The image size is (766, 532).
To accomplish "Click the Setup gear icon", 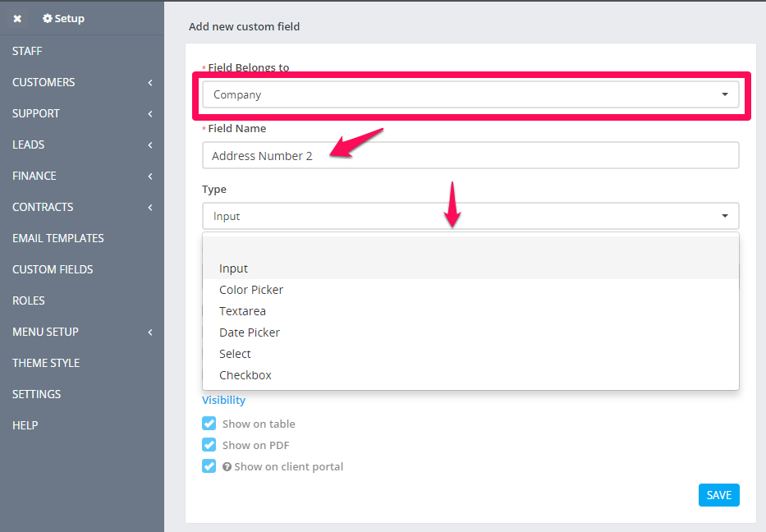I will [48, 19].
